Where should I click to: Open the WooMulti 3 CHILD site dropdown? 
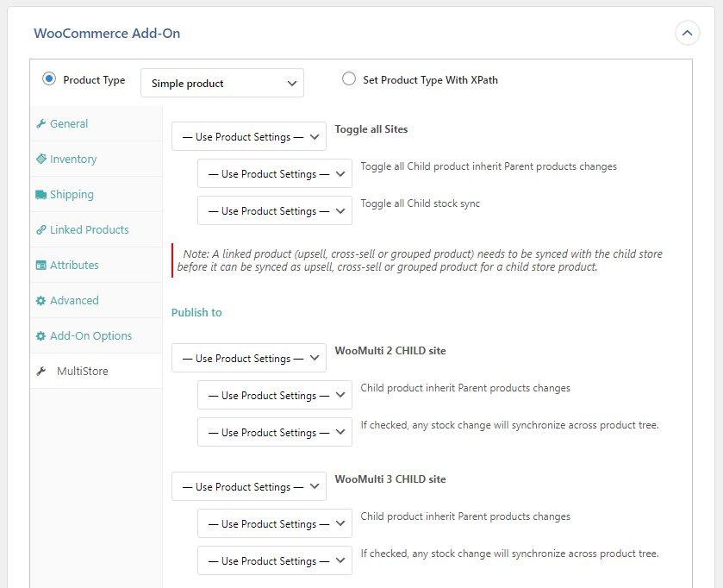(249, 487)
